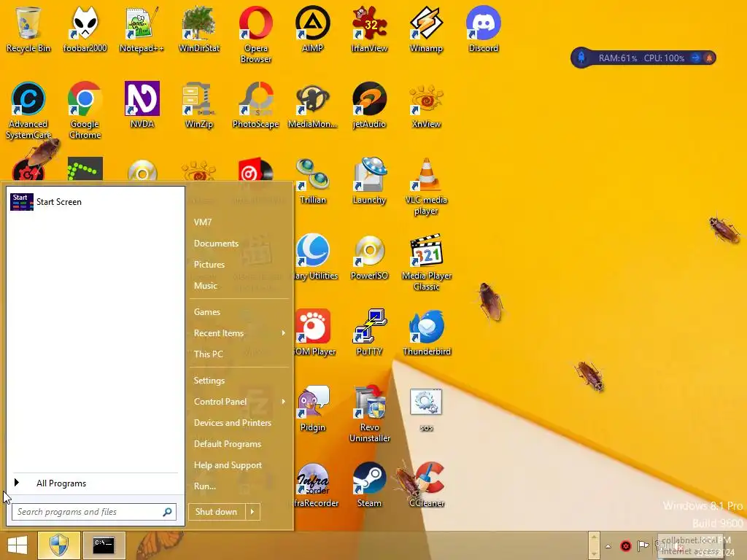Open the security shield taskbar app

pos(59,545)
